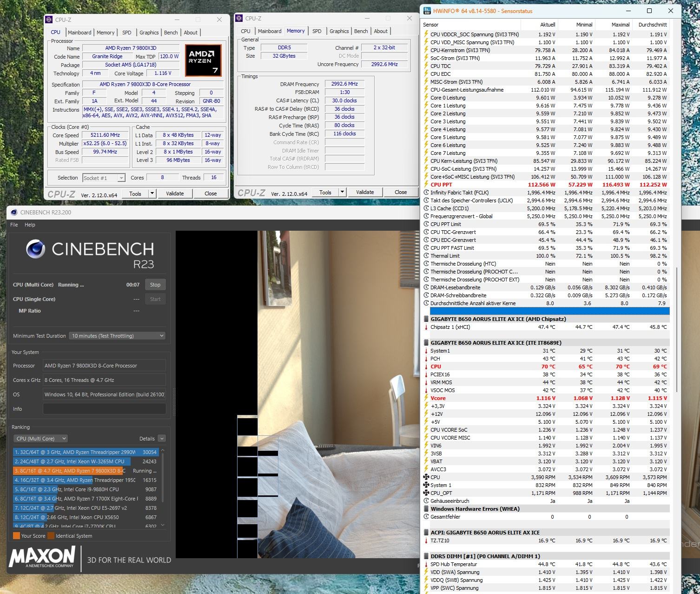Screen dimensions: 700x594
Task: Click the HWiNFO title bar app icon
Action: point(426,11)
